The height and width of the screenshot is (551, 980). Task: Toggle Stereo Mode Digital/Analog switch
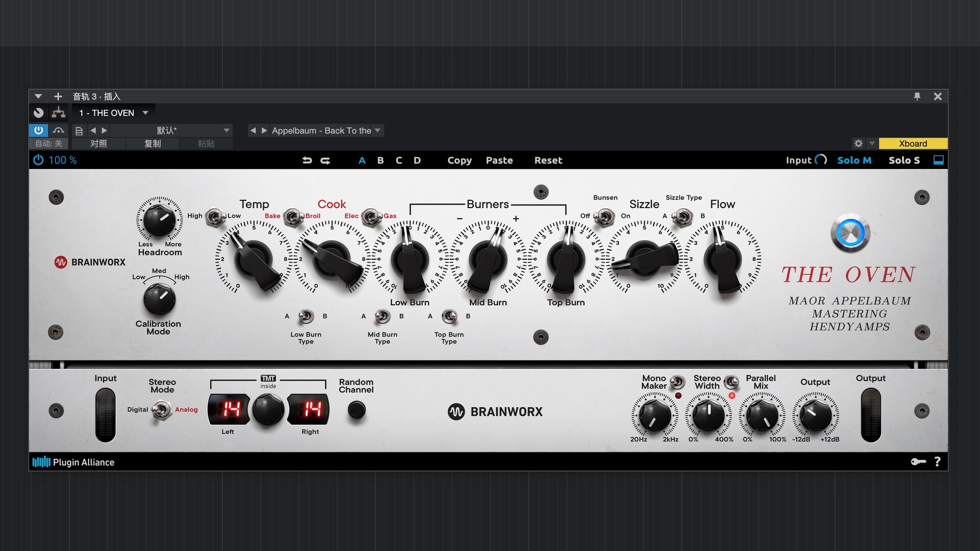click(161, 410)
